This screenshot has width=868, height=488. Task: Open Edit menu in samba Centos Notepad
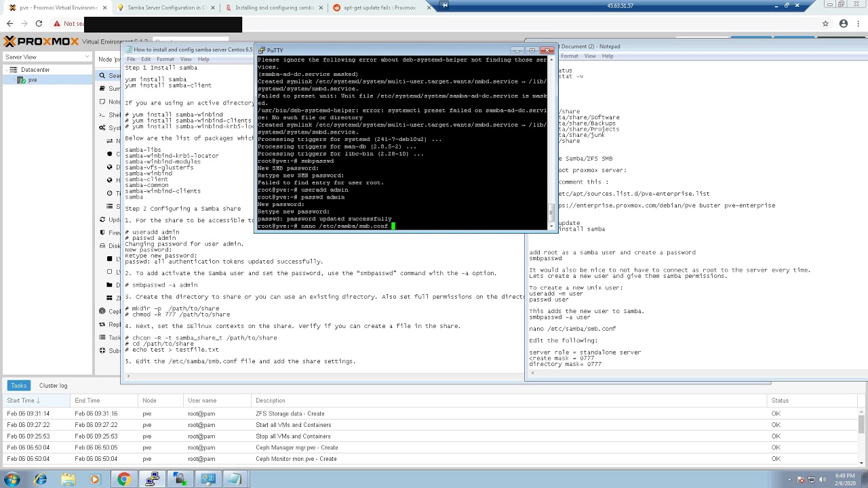click(x=146, y=59)
